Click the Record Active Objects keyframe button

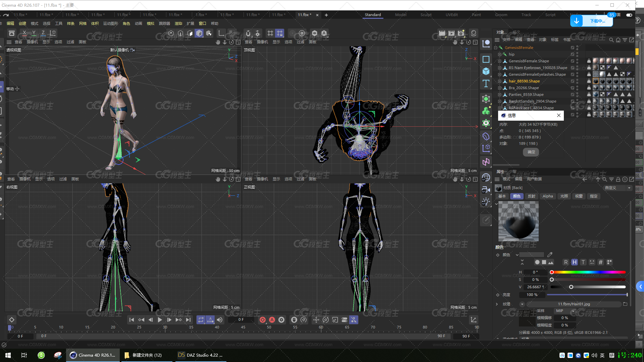coord(263,320)
